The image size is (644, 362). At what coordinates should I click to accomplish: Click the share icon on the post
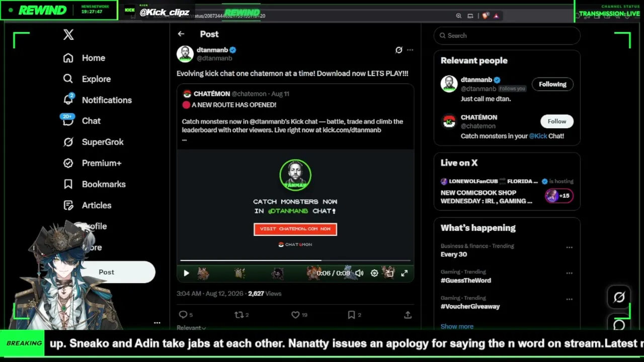click(408, 315)
